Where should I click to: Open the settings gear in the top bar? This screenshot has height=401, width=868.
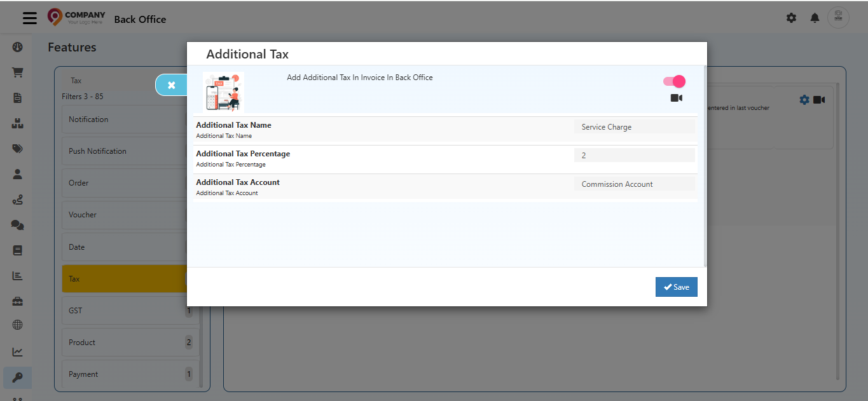(x=791, y=18)
